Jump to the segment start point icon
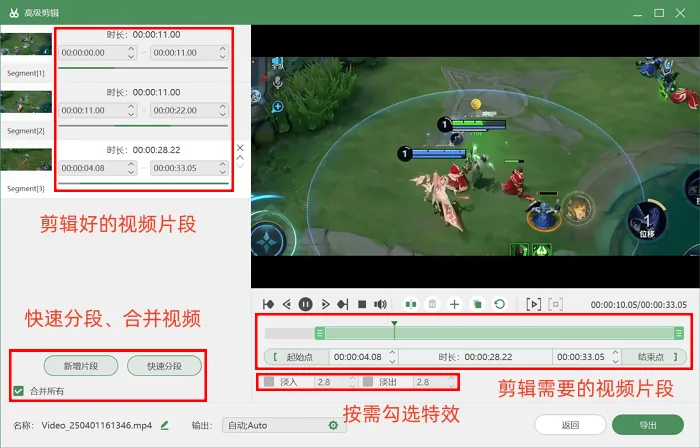 (x=268, y=304)
